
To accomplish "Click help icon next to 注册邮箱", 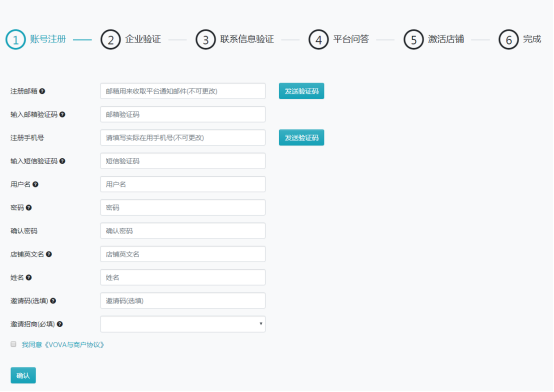I will (42, 91).
